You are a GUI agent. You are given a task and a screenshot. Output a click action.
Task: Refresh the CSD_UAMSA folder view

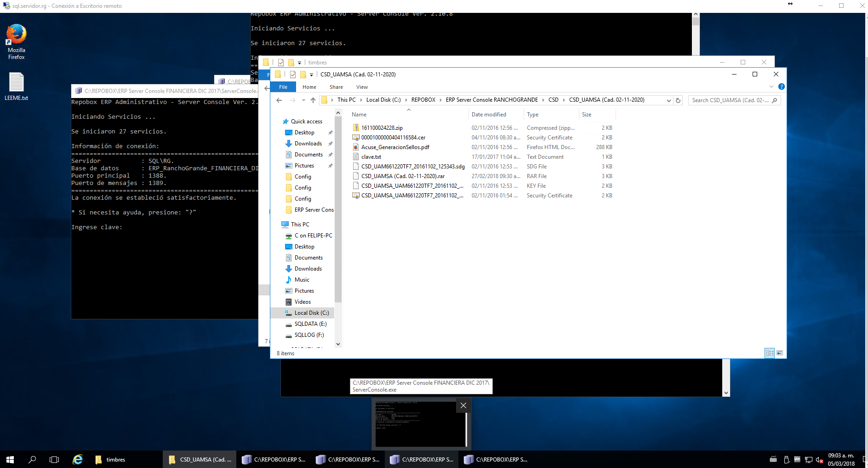coord(678,100)
